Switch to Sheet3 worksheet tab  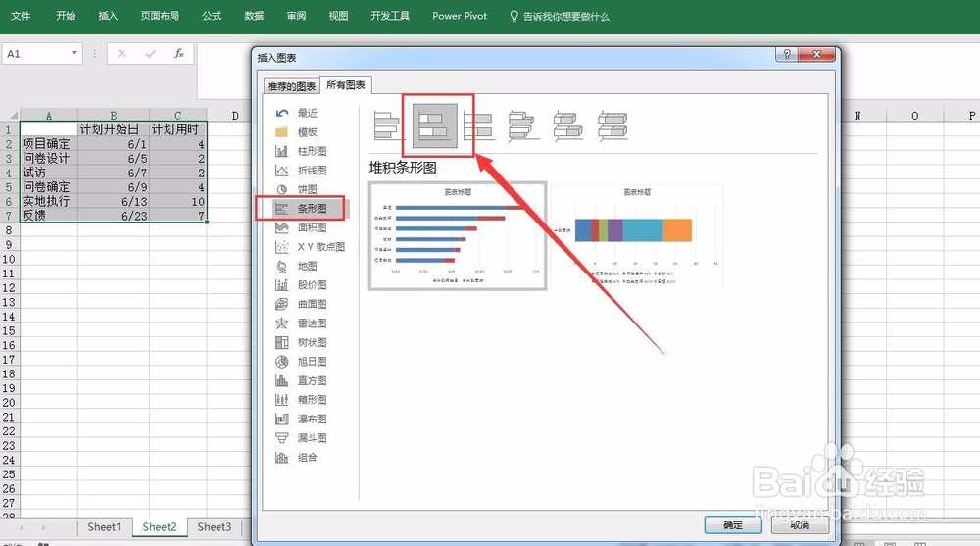[x=215, y=527]
